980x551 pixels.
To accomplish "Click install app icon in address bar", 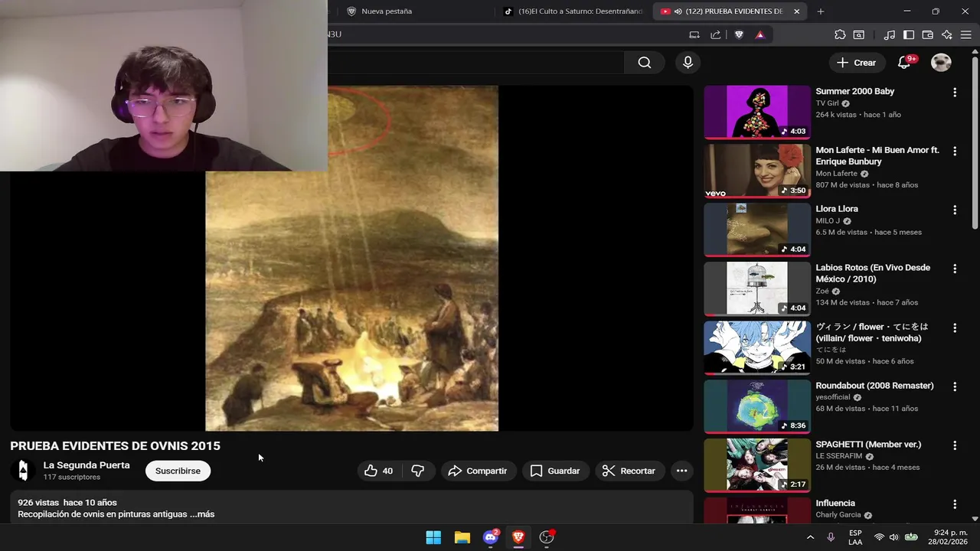I will click(694, 34).
